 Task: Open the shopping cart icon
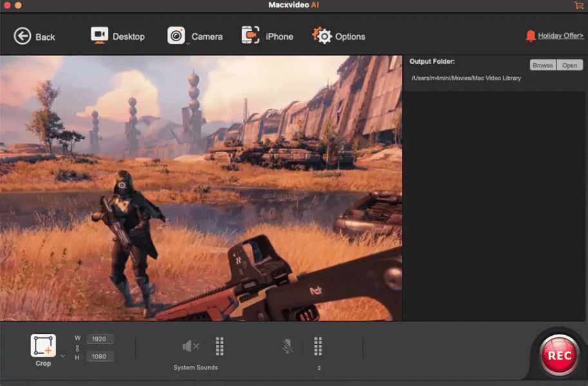579,6
